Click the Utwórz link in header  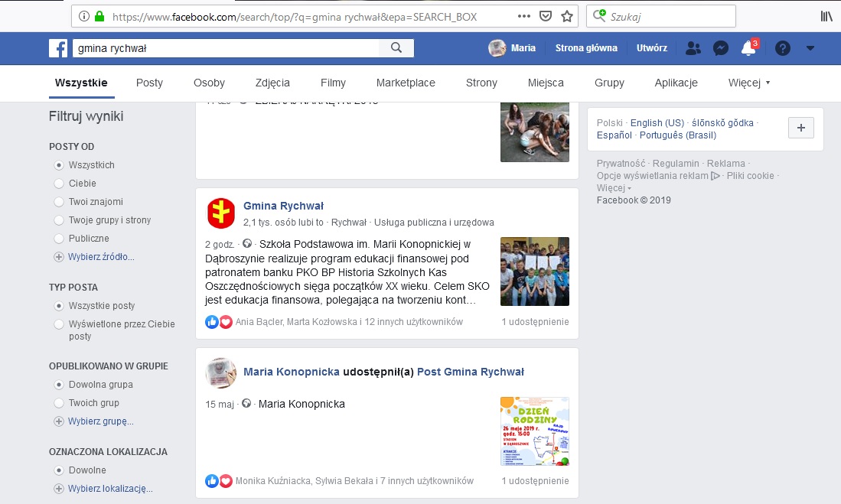point(652,48)
